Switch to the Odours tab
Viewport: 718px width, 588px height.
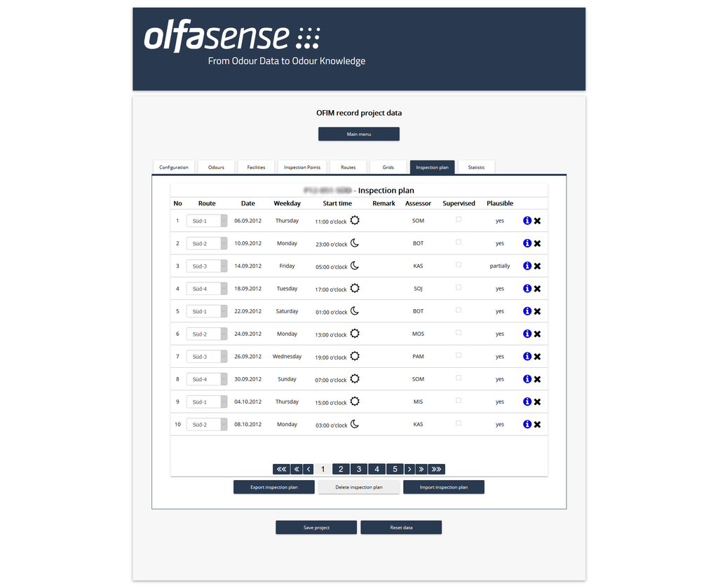point(216,167)
